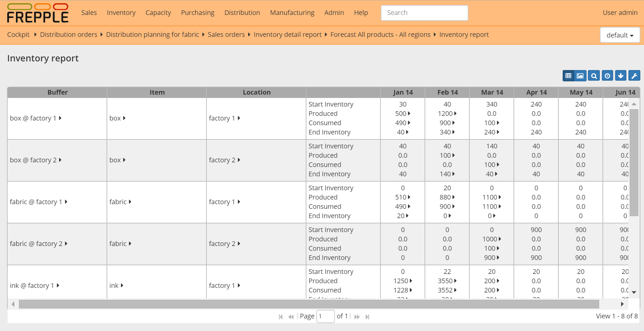The height and width of the screenshot is (331, 644).
Task: Click the May 14 column header
Action: tap(581, 92)
